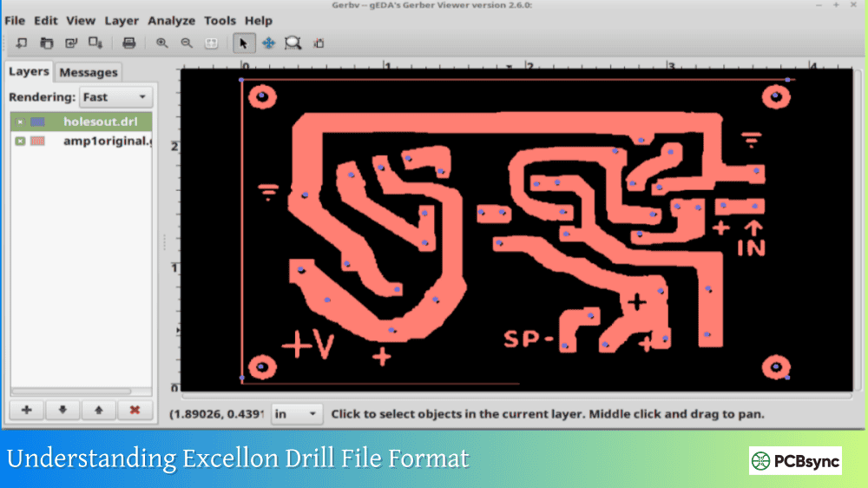Viewport: 868px width, 488px height.
Task: Open the Tools menu
Action: pos(220,21)
